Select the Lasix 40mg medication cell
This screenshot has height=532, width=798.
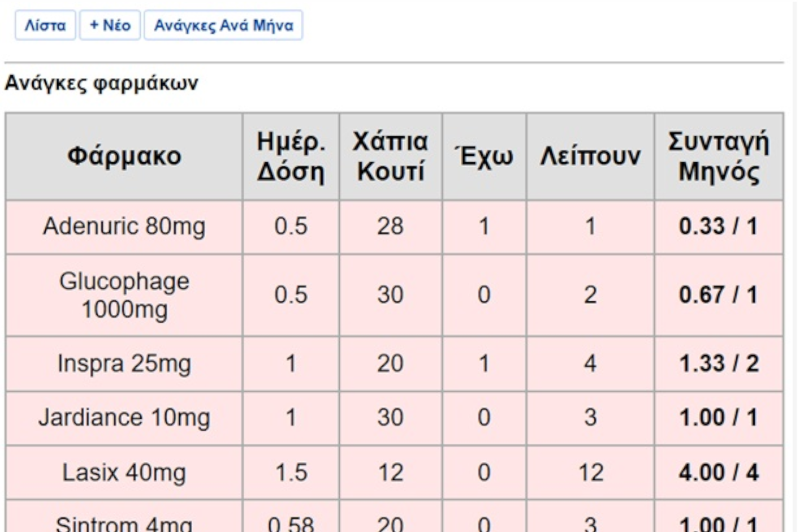click(x=124, y=473)
